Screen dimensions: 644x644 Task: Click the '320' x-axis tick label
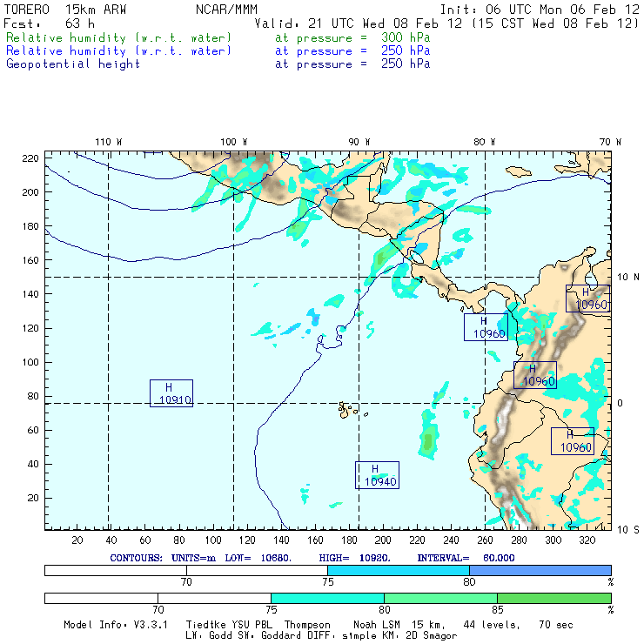point(587,540)
